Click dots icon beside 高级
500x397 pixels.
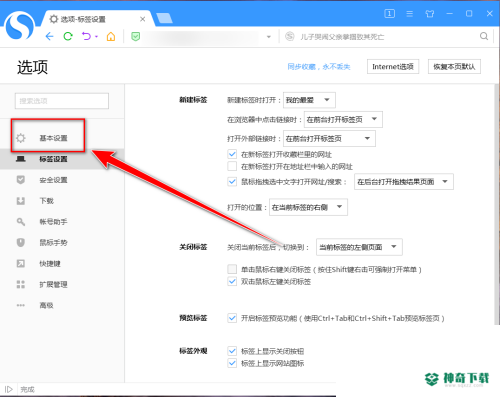pyautogui.click(x=21, y=305)
